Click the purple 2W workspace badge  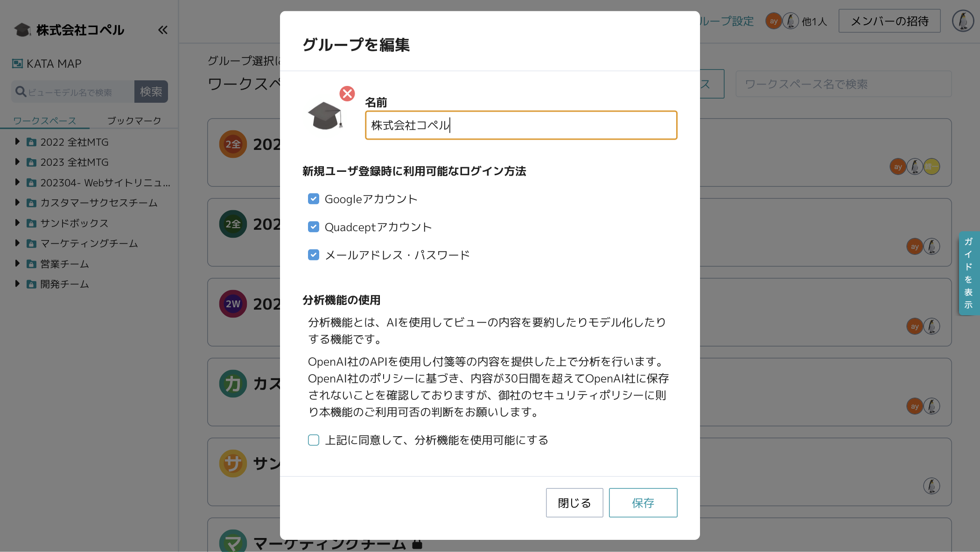point(233,304)
